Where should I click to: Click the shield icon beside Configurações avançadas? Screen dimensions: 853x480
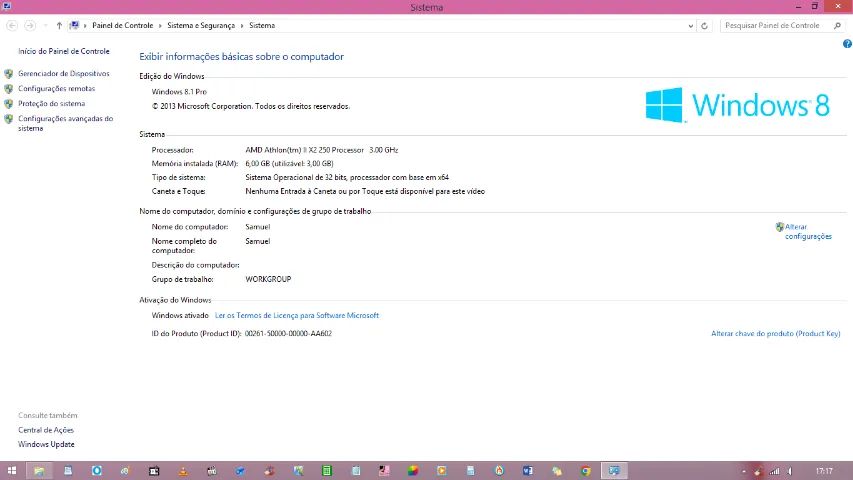pyautogui.click(x=9, y=119)
